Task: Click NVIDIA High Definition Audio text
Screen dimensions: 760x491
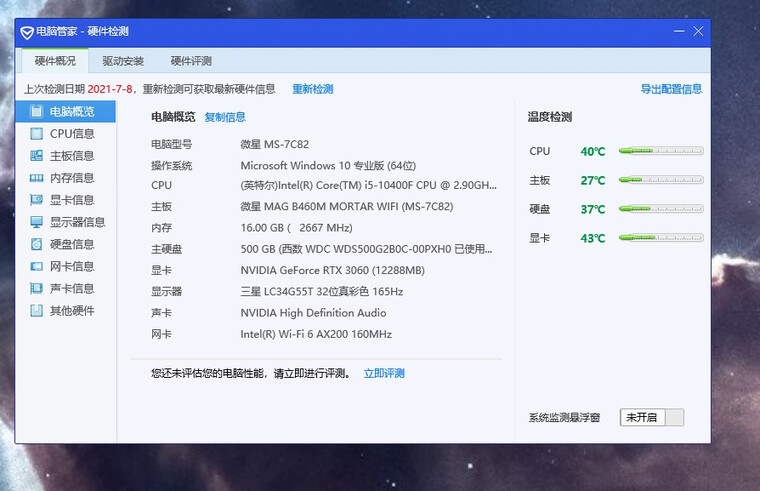Action: click(314, 313)
